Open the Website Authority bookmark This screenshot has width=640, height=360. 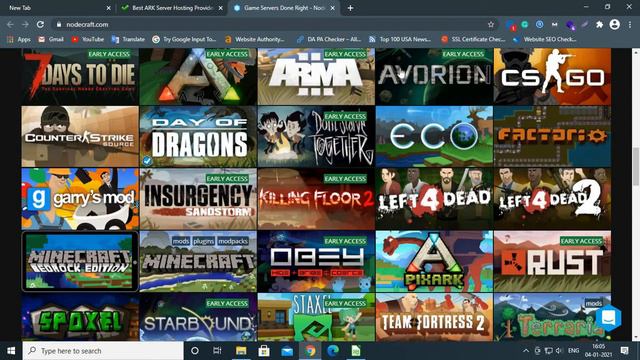pyautogui.click(x=255, y=39)
